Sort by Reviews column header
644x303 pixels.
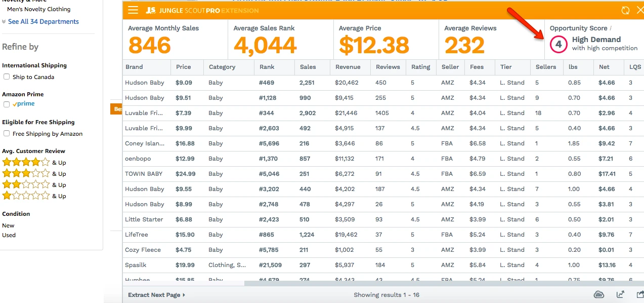388,67
